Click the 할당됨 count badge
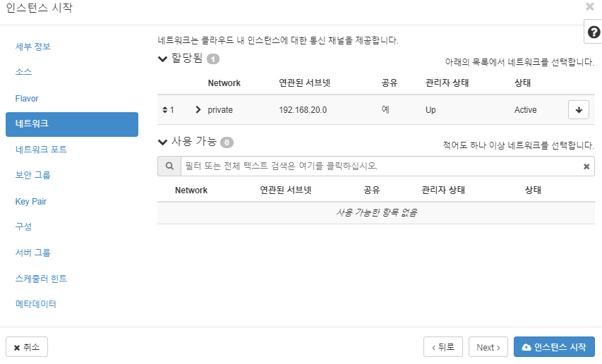The width and height of the screenshot is (602, 364). tap(213, 59)
